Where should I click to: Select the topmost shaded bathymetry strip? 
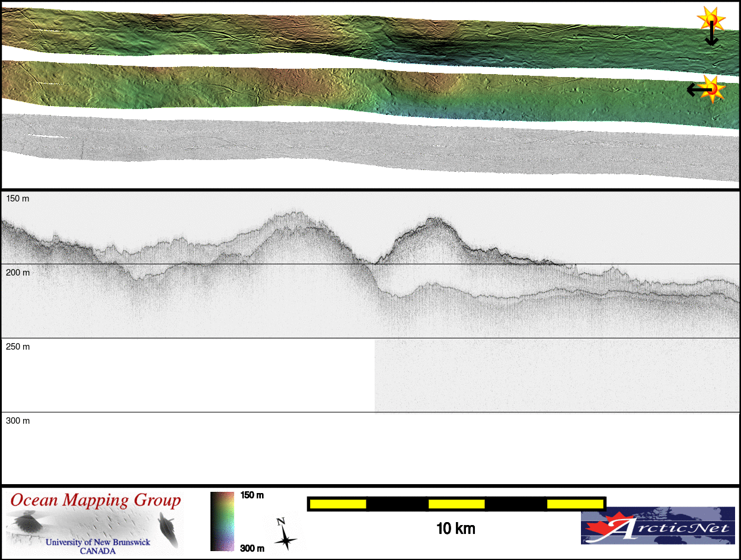coord(356,36)
